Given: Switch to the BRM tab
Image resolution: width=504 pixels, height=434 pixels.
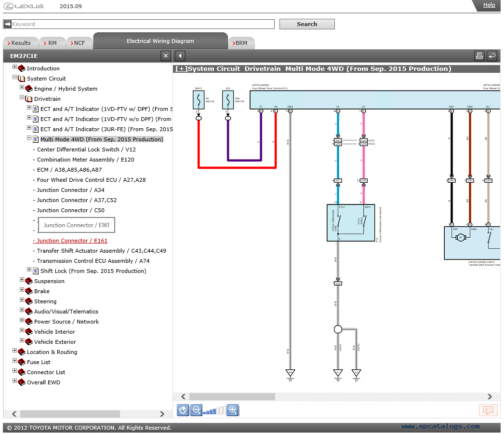Looking at the screenshot, I should pyautogui.click(x=241, y=43).
